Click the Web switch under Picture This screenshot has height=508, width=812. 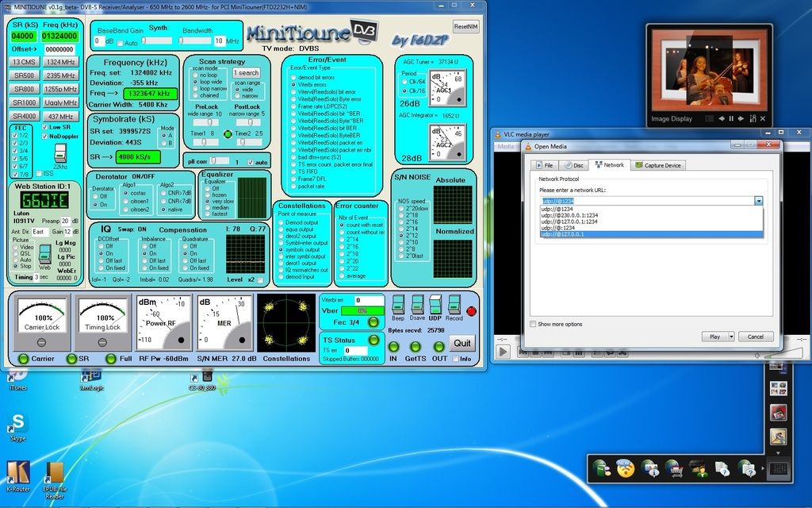pos(44,253)
